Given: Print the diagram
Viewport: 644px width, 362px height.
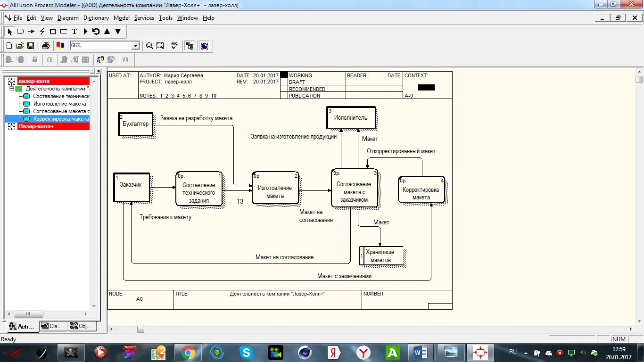Looking at the screenshot, I should coord(46,46).
